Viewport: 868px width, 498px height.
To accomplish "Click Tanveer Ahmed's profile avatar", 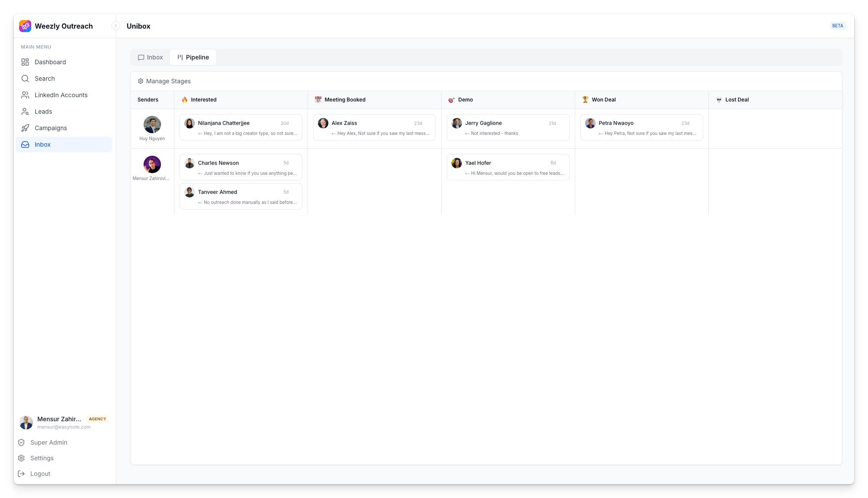I will [190, 192].
